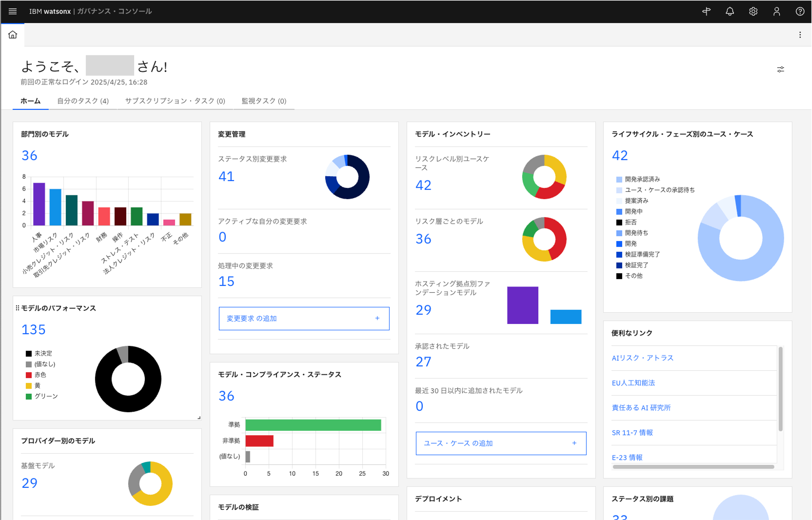Open EU人工知能法 link

coord(633,383)
